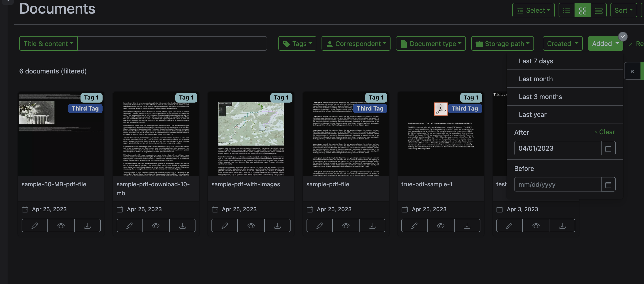Image resolution: width=644 pixels, height=284 pixels.
Task: Open calendar picker for Before date
Action: pos(608,184)
